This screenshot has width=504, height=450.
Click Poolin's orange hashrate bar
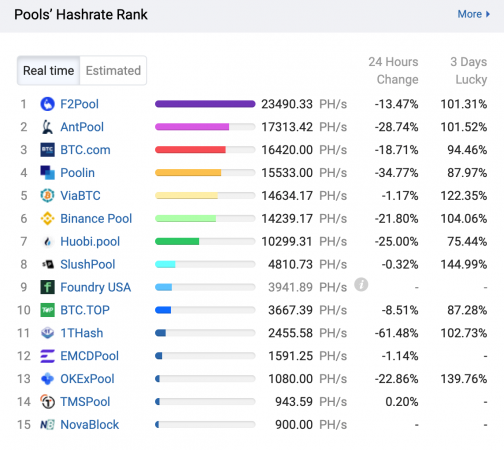point(188,173)
